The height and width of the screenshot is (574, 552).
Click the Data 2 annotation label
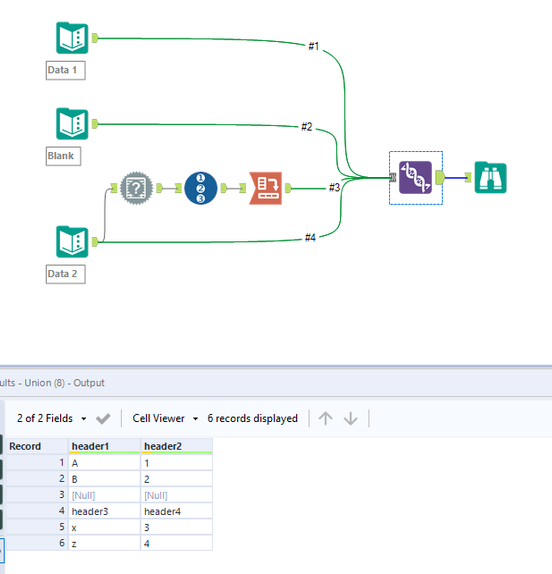(66, 274)
